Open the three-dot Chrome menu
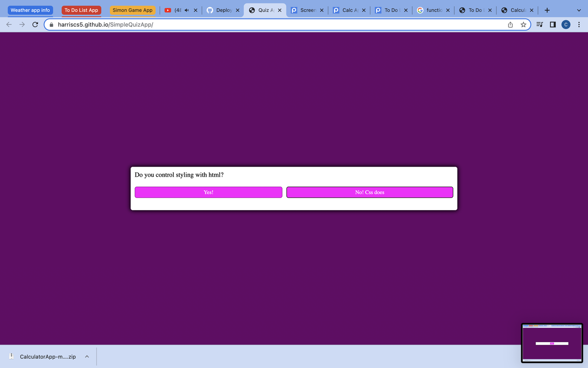Viewport: 588px width, 368px height. (x=579, y=24)
